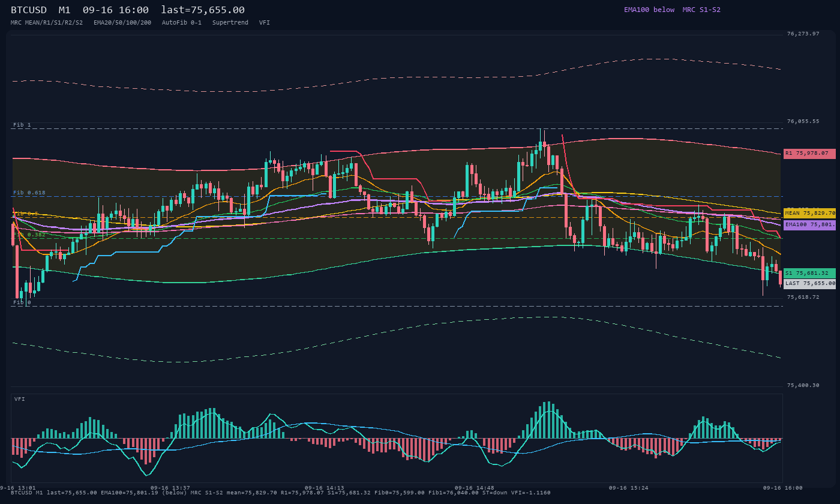Click the purple EMA100 below status text
The height and width of the screenshot is (504, 840).
click(649, 10)
